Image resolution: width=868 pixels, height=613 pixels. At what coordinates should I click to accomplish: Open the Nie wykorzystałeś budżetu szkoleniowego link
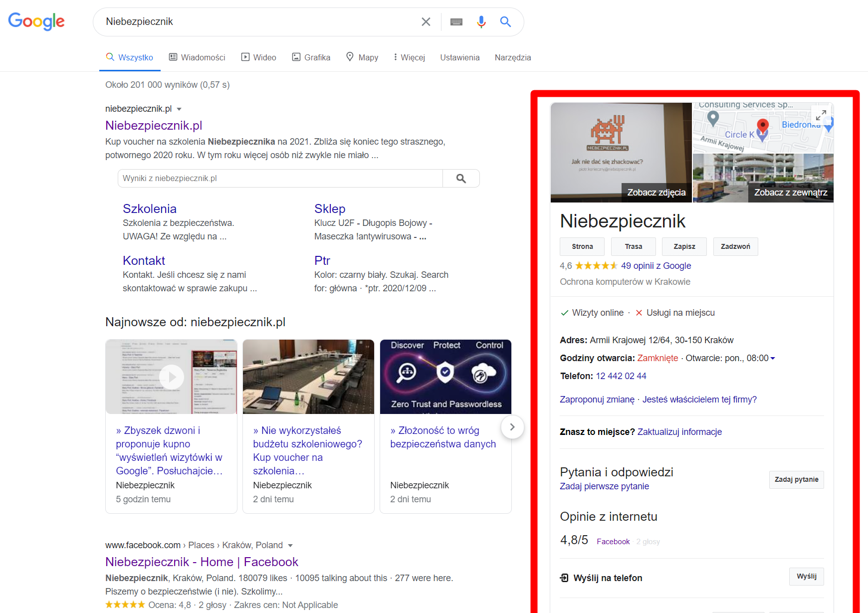click(307, 450)
